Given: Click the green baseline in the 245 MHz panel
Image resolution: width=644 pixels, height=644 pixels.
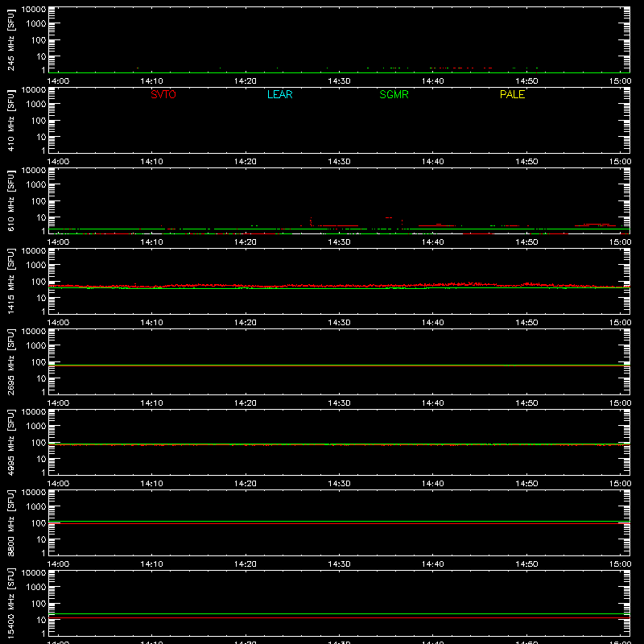Looking at the screenshot, I should tap(339, 72).
